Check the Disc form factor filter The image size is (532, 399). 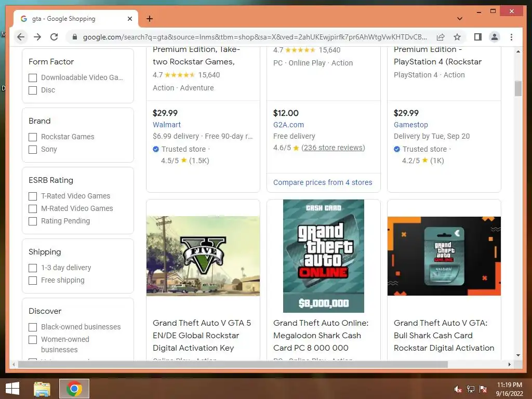[33, 90]
